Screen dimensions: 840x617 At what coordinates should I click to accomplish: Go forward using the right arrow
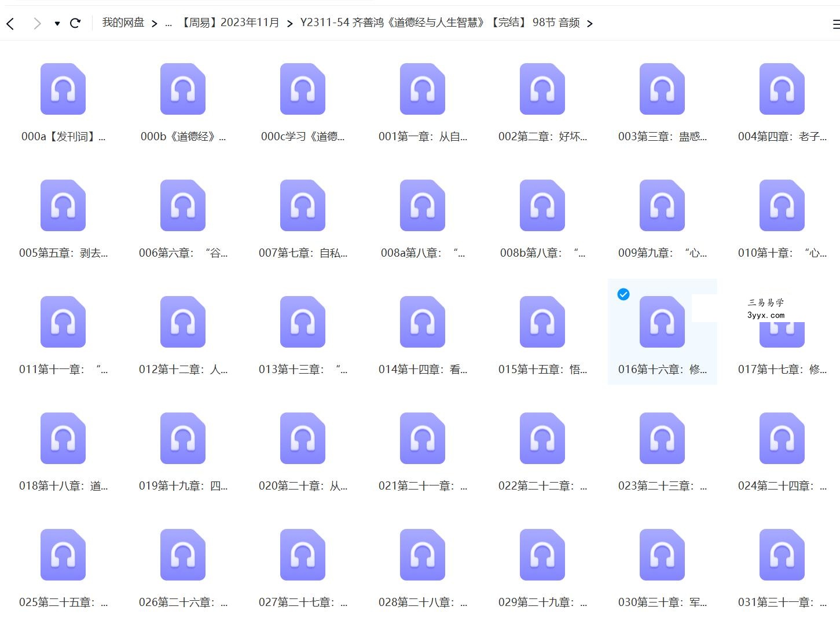pyautogui.click(x=38, y=23)
